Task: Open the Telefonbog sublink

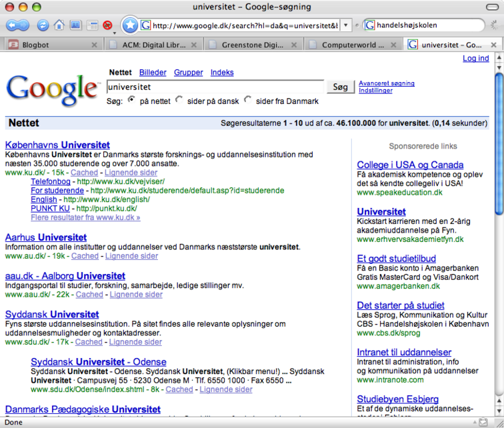Action: (51, 181)
